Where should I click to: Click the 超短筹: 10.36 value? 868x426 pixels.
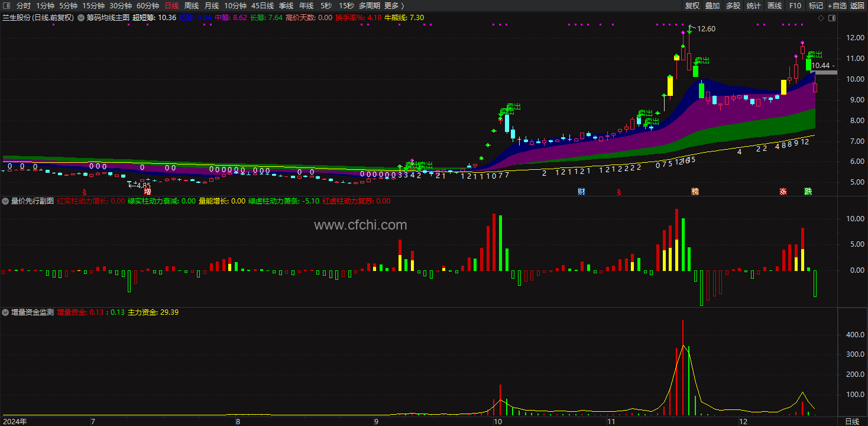pos(154,18)
